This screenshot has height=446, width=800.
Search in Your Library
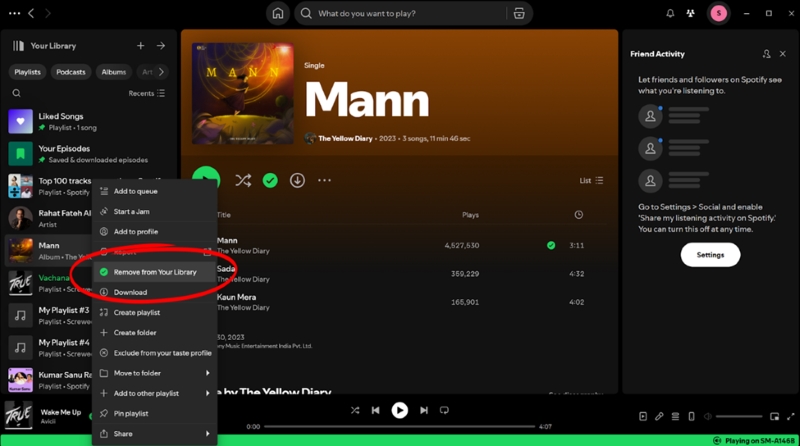pos(16,93)
